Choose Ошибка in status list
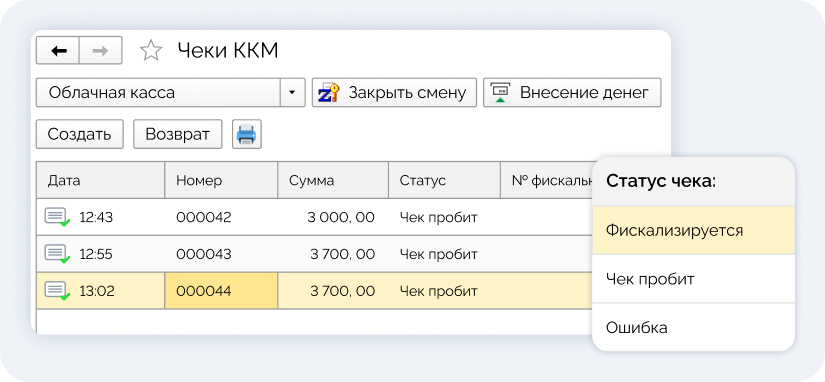Image resolution: width=825 pixels, height=382 pixels. [x=693, y=327]
